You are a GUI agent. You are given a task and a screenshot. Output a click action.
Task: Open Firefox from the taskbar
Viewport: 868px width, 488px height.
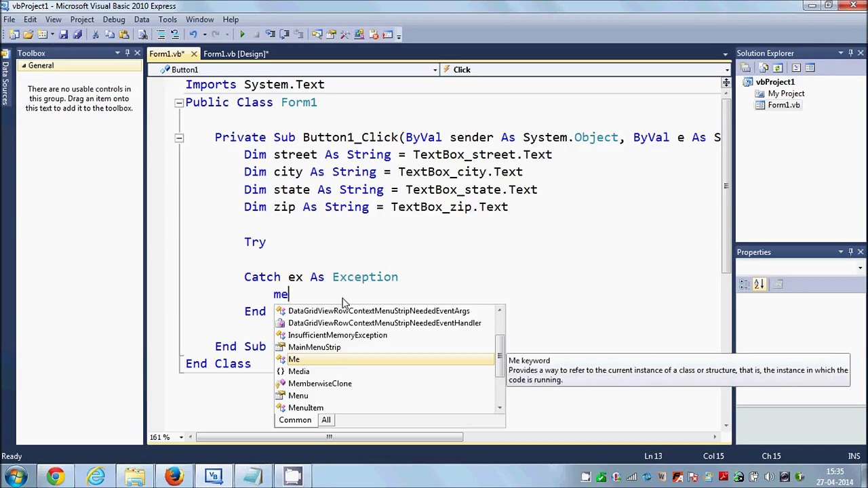[x=174, y=476]
